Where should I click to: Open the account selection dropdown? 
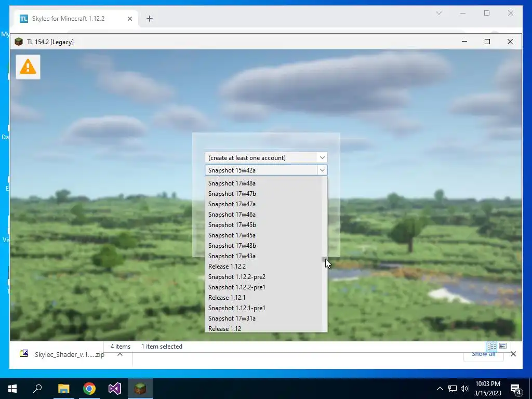tap(266, 157)
